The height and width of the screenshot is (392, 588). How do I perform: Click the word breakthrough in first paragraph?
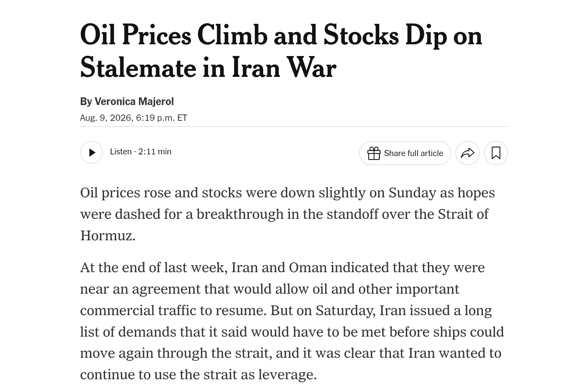pos(240,214)
